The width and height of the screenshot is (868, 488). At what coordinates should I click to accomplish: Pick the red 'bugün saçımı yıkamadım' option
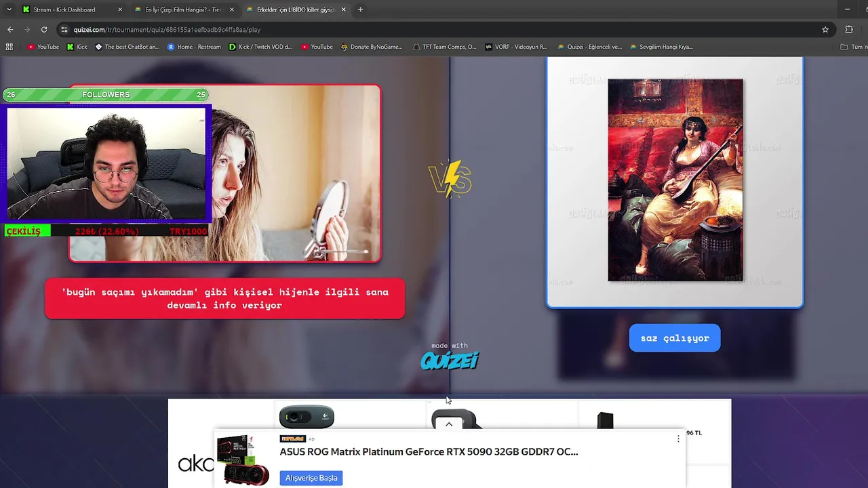tap(224, 299)
